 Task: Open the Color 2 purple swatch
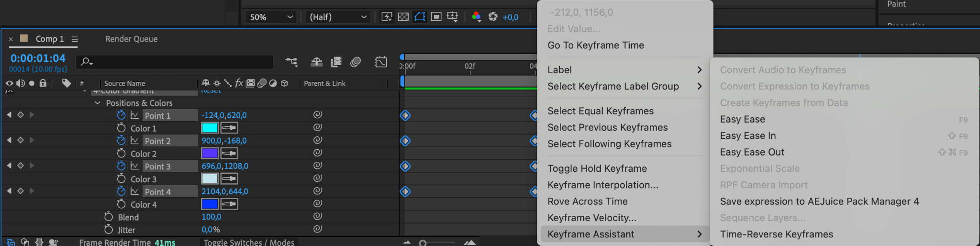[x=210, y=153]
